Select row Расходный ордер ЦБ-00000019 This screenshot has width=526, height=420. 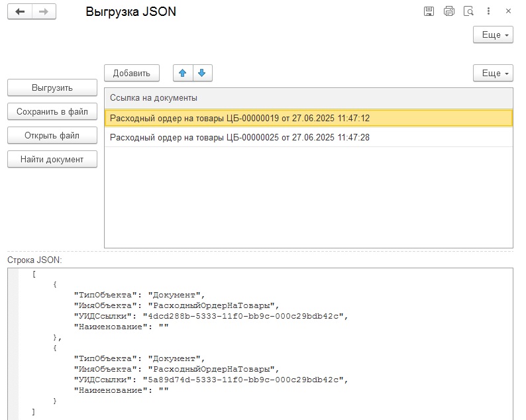tap(309, 118)
